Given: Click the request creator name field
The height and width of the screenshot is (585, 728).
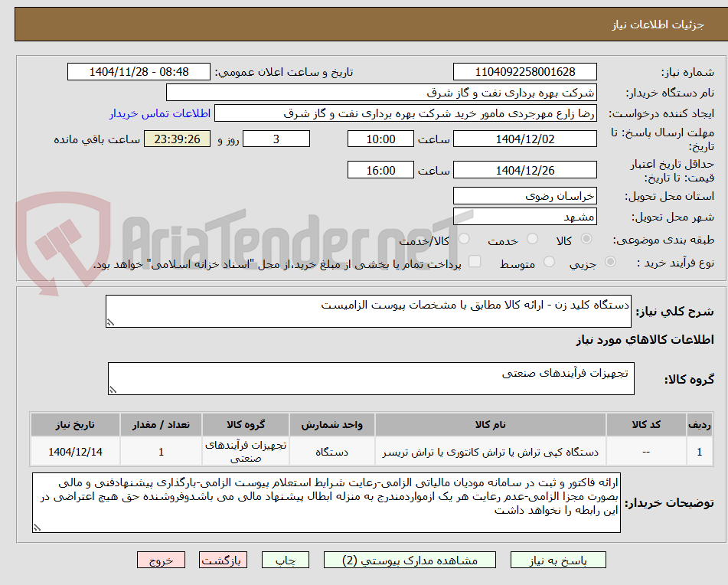Looking at the screenshot, I should 406,113.
